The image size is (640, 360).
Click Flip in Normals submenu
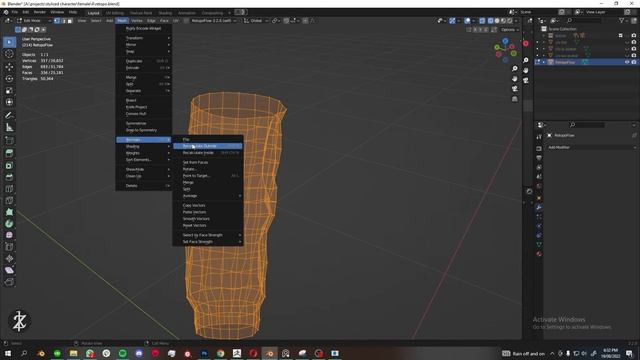[x=208, y=140]
